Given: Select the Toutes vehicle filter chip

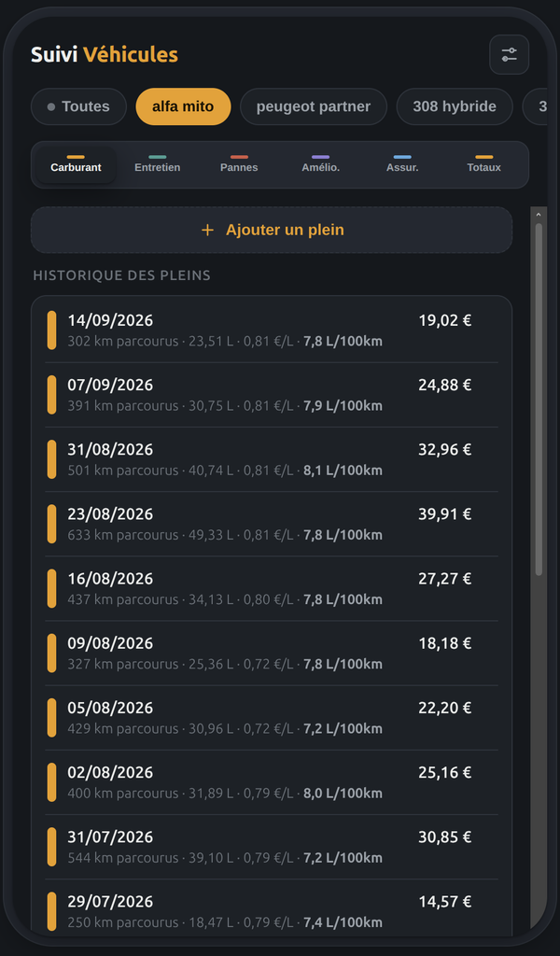Looking at the screenshot, I should coord(78,106).
